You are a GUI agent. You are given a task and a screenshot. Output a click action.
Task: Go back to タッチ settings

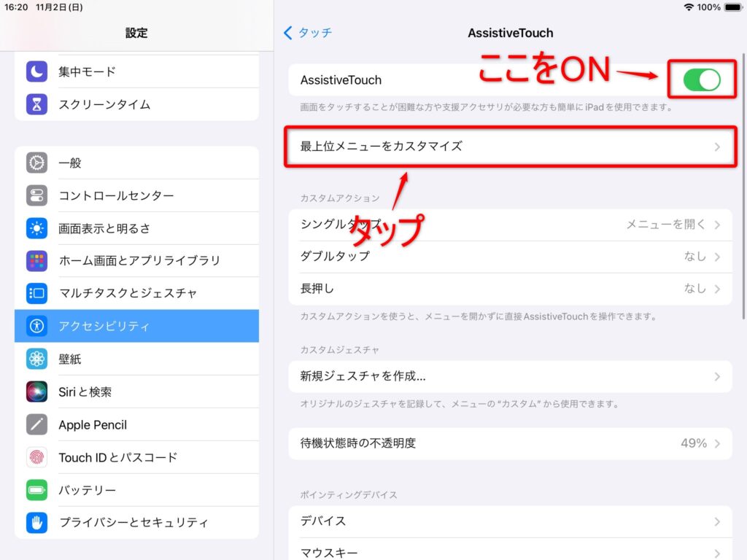tap(308, 33)
